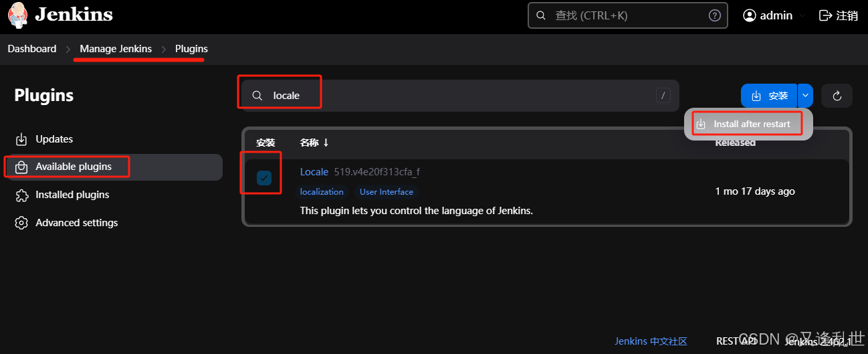The height and width of the screenshot is (354, 868).
Task: Click the plugin search magnifier icon
Action: point(257,96)
